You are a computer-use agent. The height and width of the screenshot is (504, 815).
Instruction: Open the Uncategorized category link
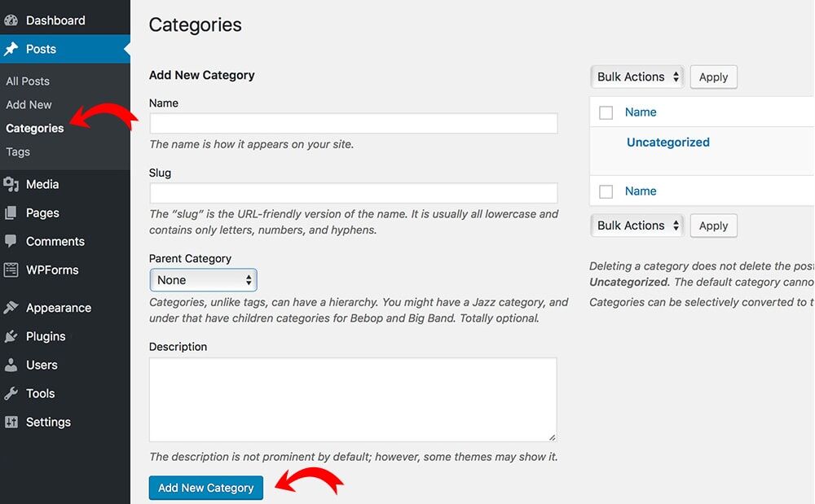667,142
